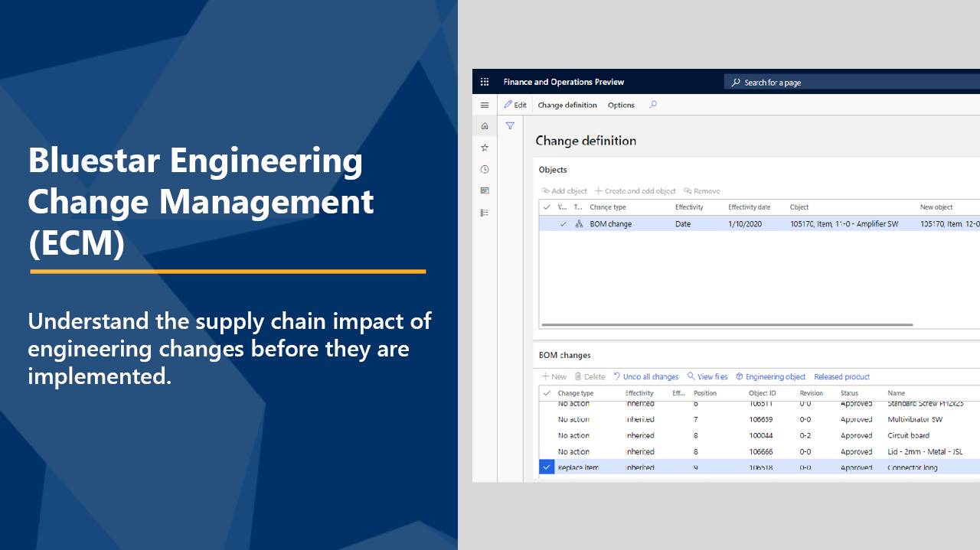980x550 pixels.
Task: Click Engineering object in the BOM changes toolbar
Action: coord(770,376)
